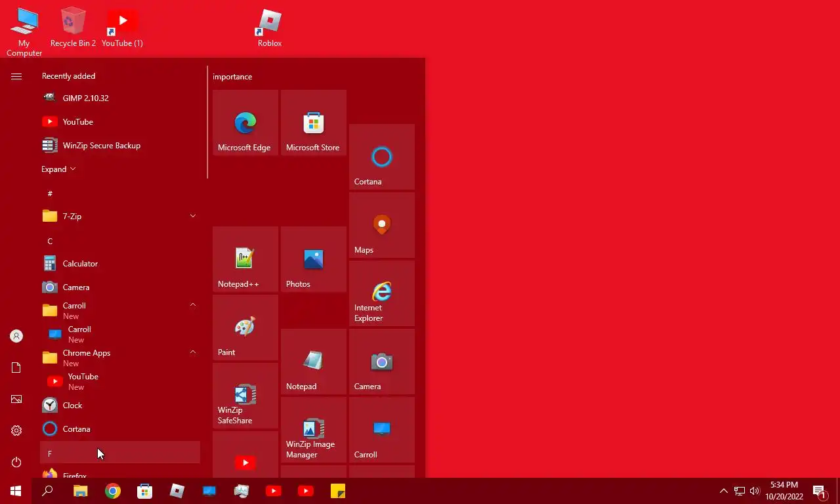Open the Roblox desktop shortcut
This screenshot has width=840, height=504.
(x=269, y=28)
